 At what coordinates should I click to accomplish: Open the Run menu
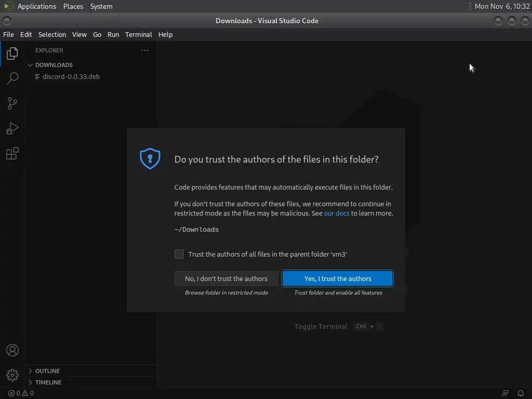tap(113, 35)
